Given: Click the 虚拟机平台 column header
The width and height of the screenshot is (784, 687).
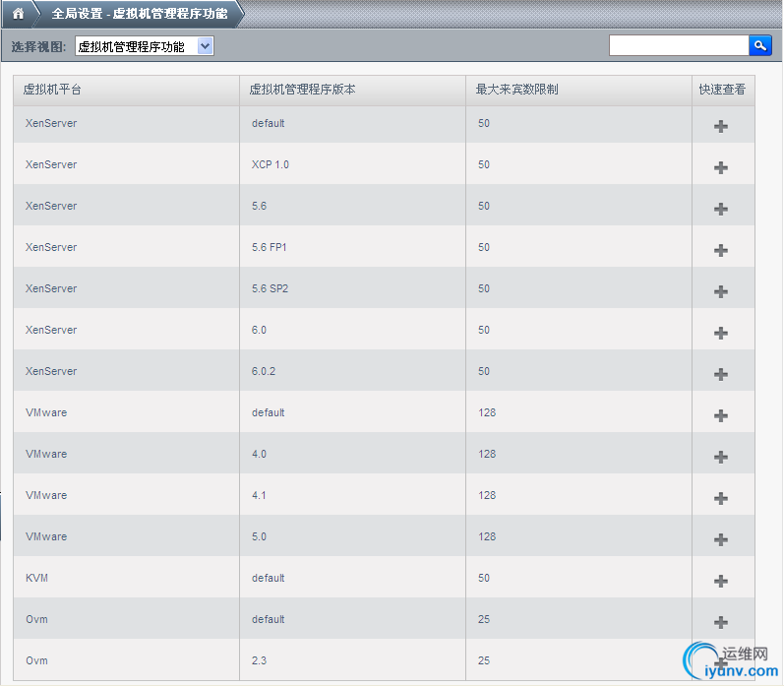Looking at the screenshot, I should pos(126,90).
